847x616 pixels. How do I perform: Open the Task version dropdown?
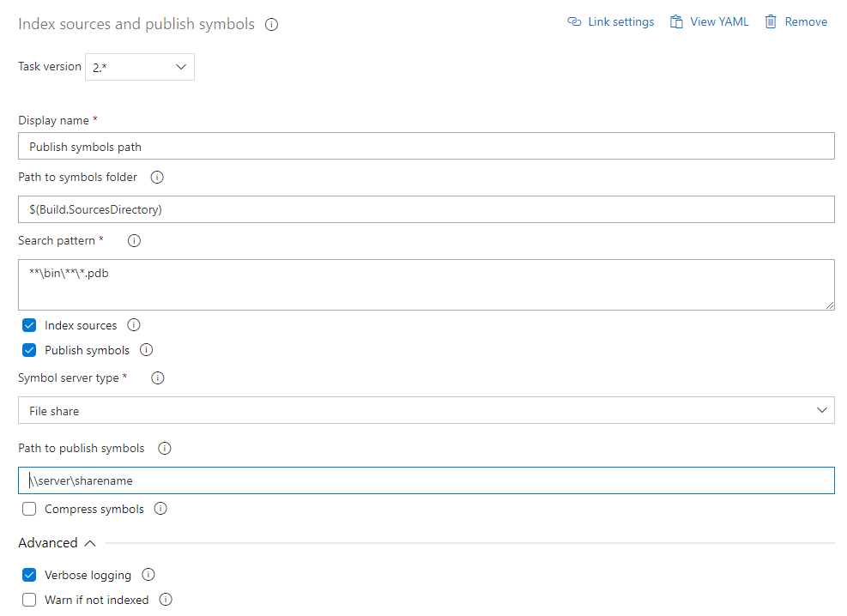coord(140,67)
